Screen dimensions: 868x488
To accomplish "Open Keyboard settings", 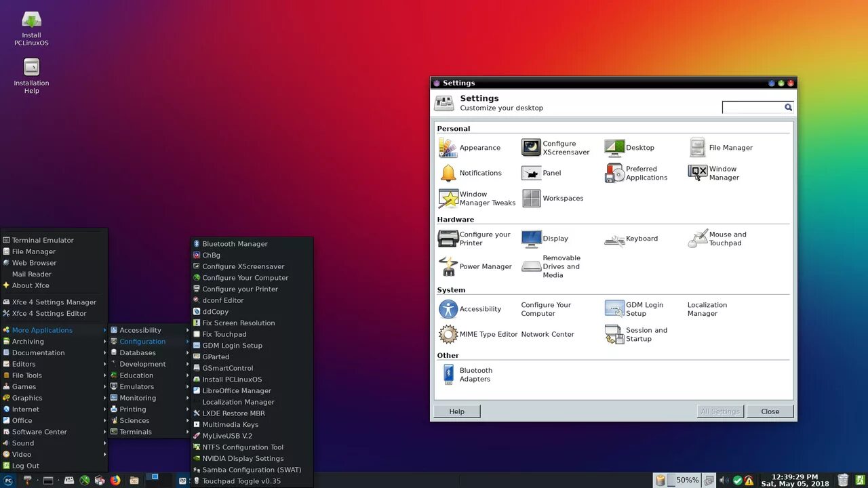I will click(x=631, y=239).
